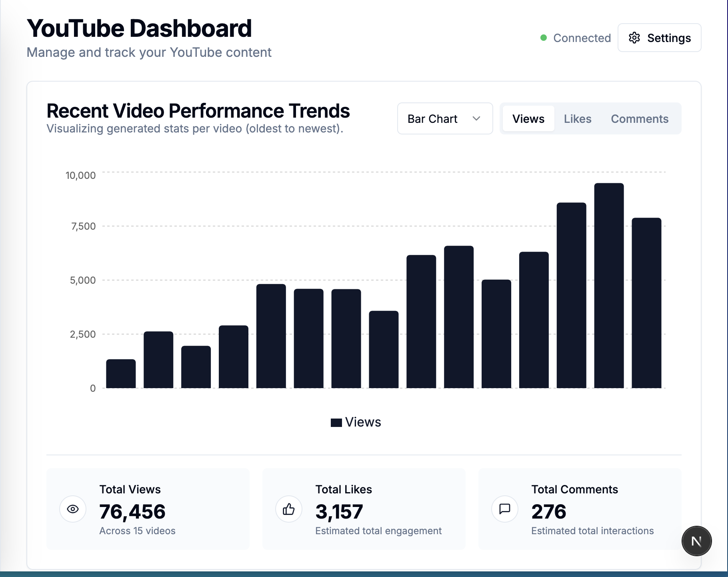Click the green Connected status dot
Screen dimensions: 728x577
544,38
